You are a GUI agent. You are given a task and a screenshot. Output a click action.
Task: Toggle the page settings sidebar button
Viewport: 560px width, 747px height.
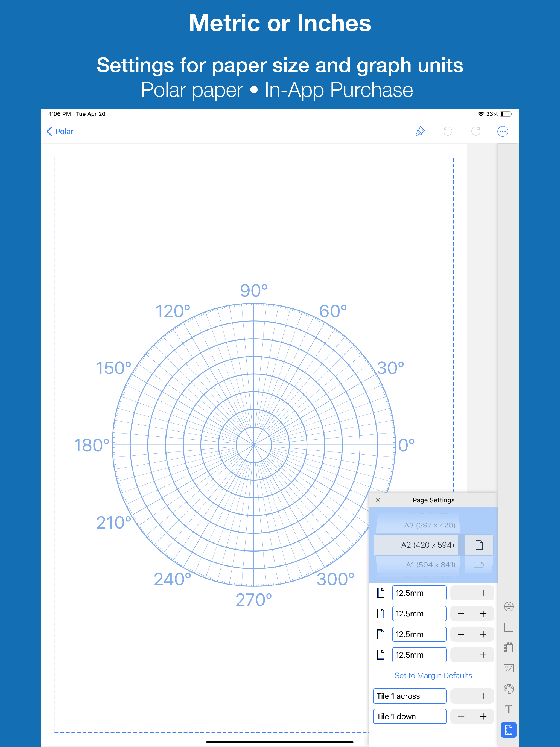(x=509, y=730)
